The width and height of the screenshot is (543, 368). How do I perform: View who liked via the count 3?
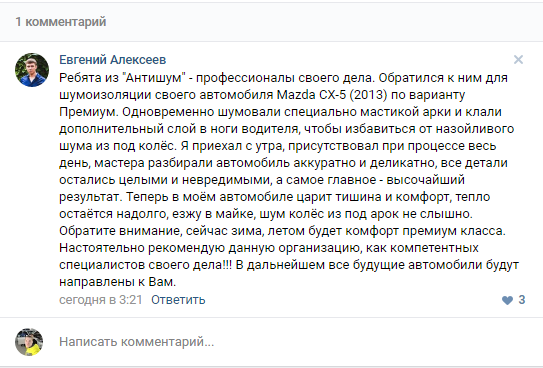tap(522, 300)
